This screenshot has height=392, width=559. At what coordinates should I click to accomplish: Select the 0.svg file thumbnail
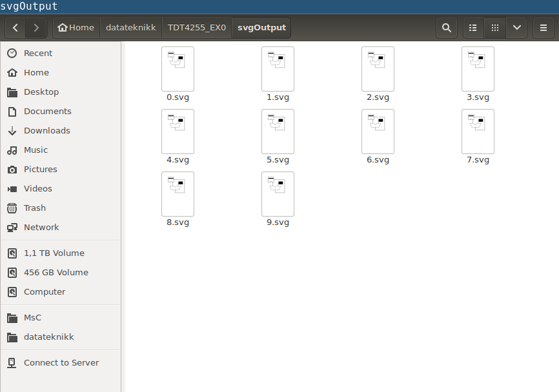point(178,69)
